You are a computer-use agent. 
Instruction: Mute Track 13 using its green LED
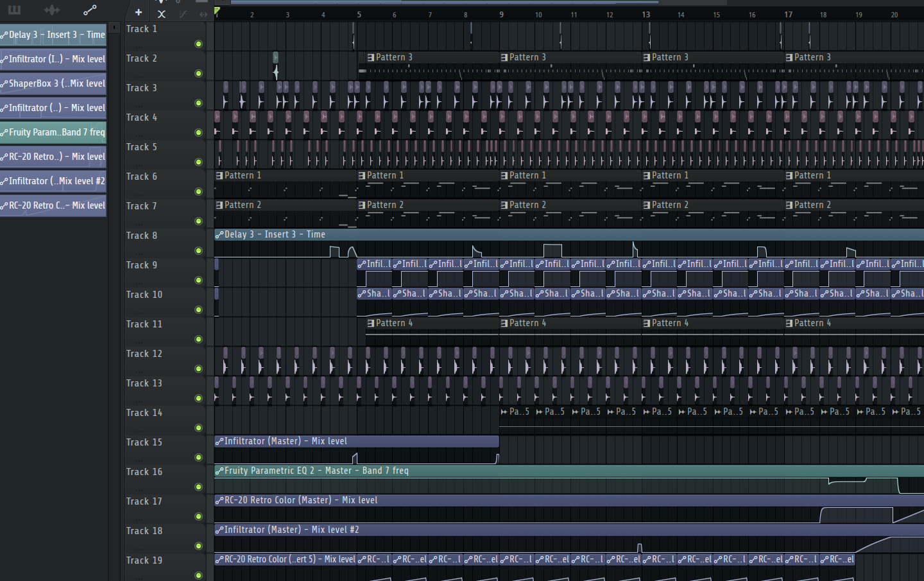[198, 398]
